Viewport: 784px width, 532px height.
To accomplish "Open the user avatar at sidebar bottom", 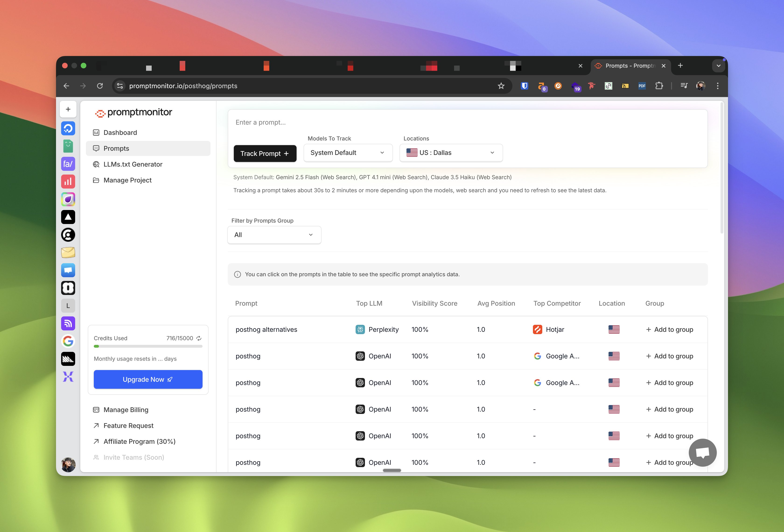I will (68, 465).
